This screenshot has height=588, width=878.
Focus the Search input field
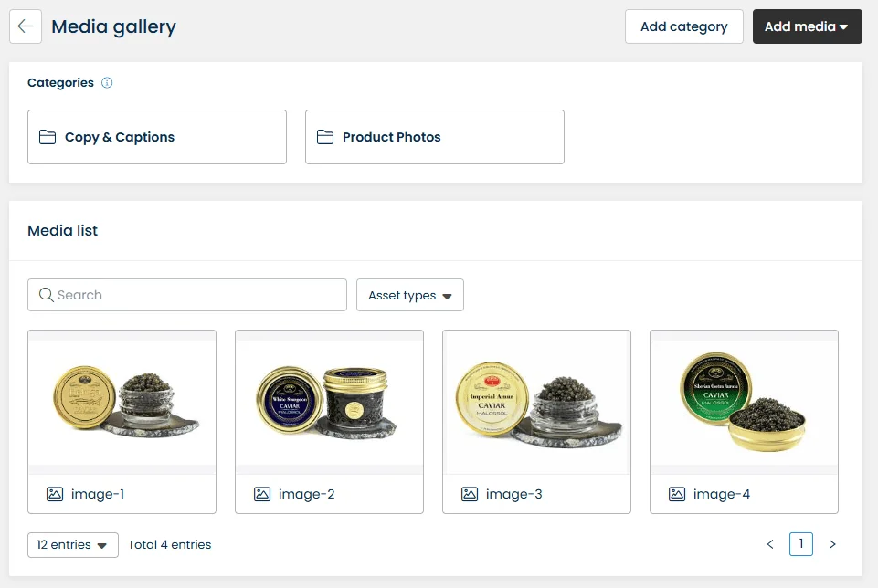click(196, 295)
